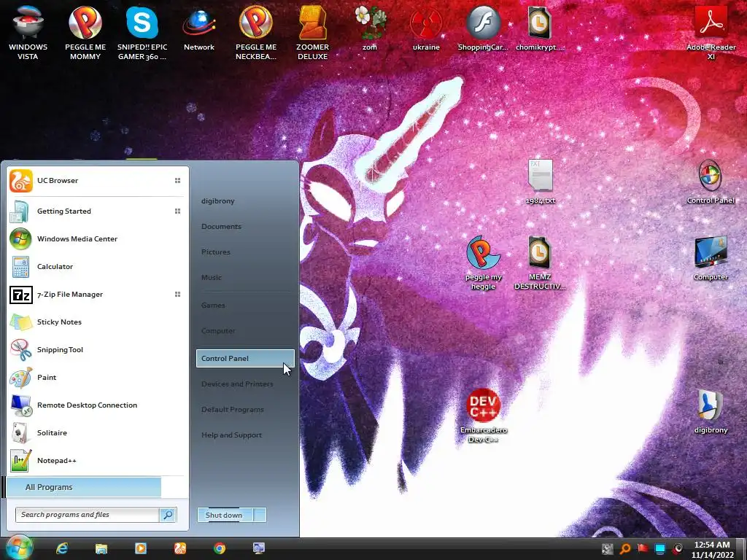Open Documents from Start menu
Viewport: 747px width, 560px height.
pos(221,226)
